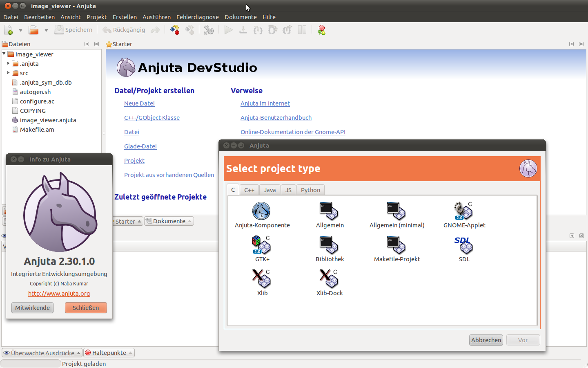This screenshot has height=368, width=588.
Task: Expand the src folder
Action: coord(8,73)
